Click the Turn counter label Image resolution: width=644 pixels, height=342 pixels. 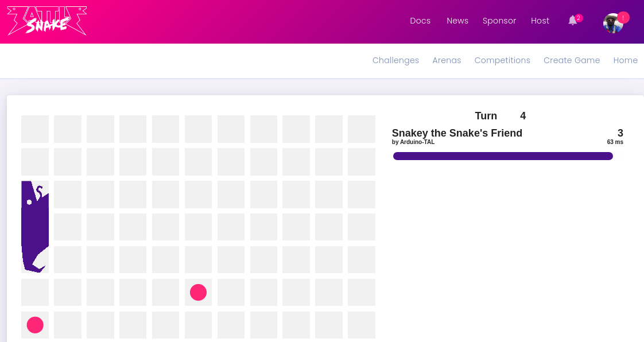486,116
